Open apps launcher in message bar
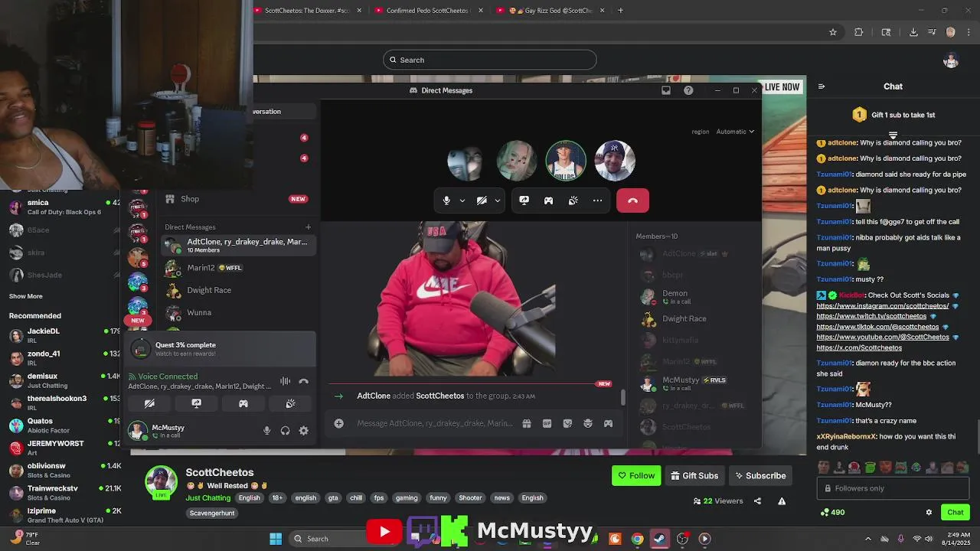Image resolution: width=980 pixels, height=551 pixels. pyautogui.click(x=608, y=423)
